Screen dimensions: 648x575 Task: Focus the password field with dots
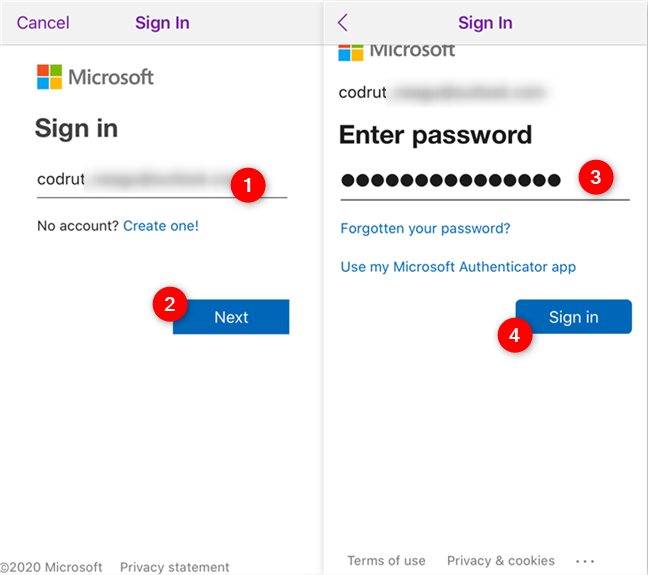[485, 180]
